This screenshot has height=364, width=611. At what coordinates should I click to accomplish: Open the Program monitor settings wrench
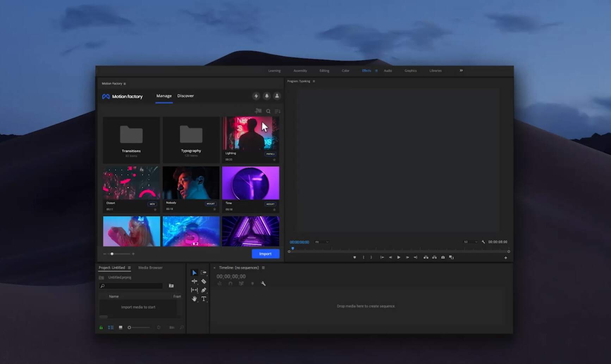[x=483, y=242]
